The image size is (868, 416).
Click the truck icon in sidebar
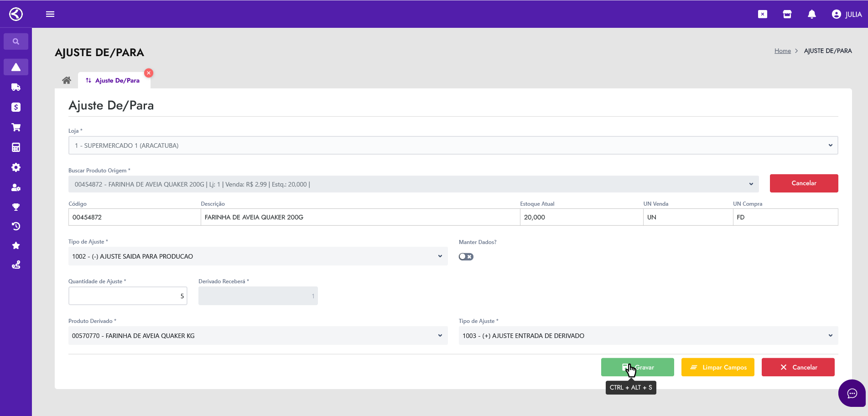click(x=16, y=87)
